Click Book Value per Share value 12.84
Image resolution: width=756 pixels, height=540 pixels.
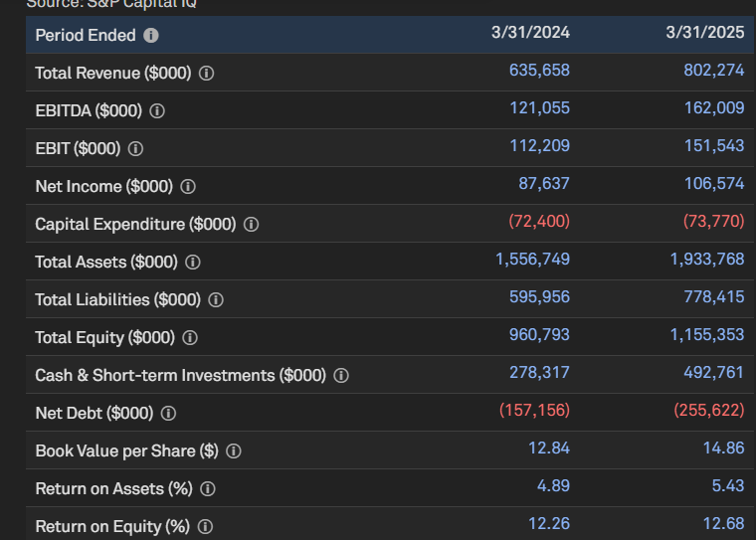(549, 449)
